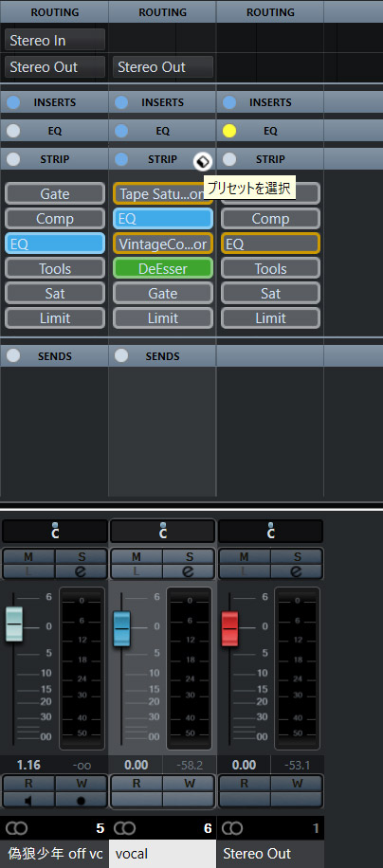The image size is (383, 868).
Task: Toggle yellow EQ bypass on Stereo Out
Action: [x=229, y=131]
